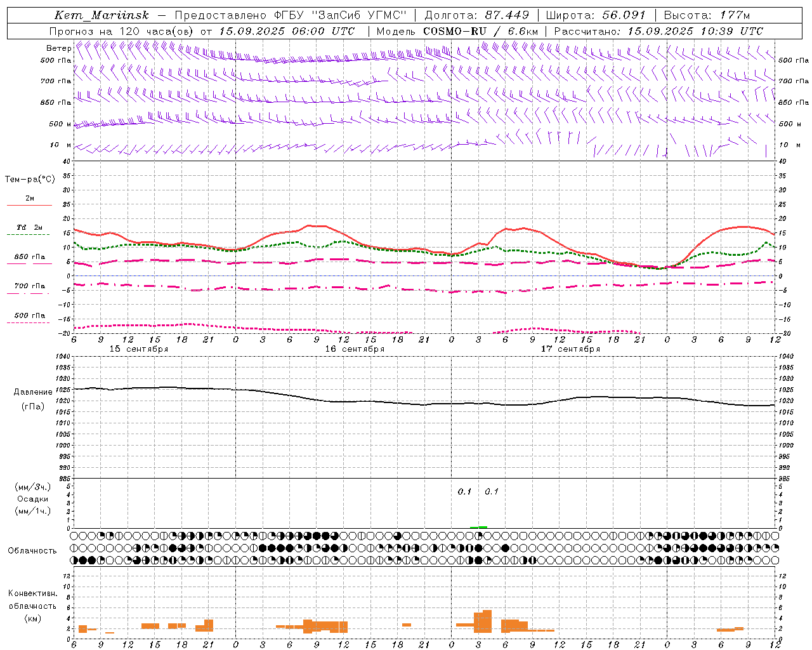This screenshot has width=812, height=650.
Task: Click the "Td 2м" dew point legend entry
Action: (x=30, y=227)
